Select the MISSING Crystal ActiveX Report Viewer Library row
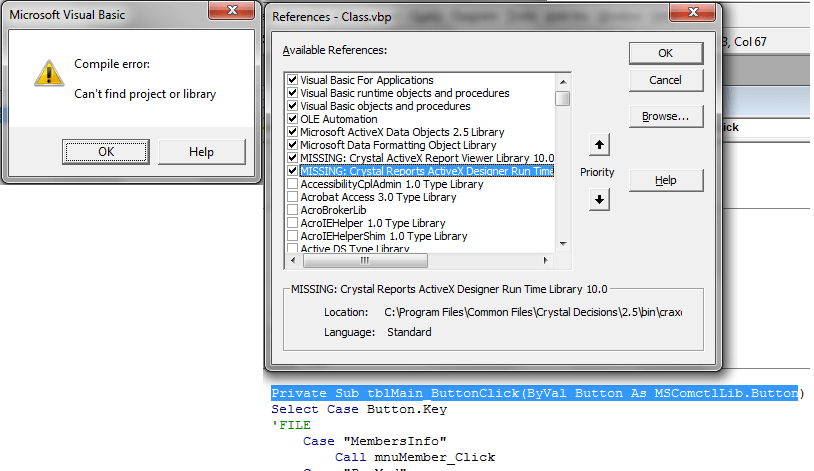The height and width of the screenshot is (471, 814). 427,158
